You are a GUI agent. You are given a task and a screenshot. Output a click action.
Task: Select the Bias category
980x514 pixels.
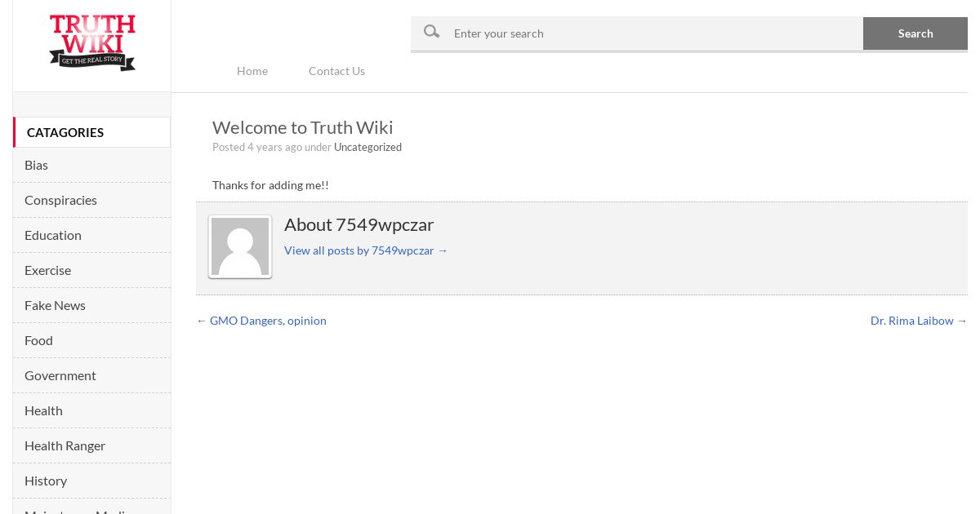tap(91, 165)
